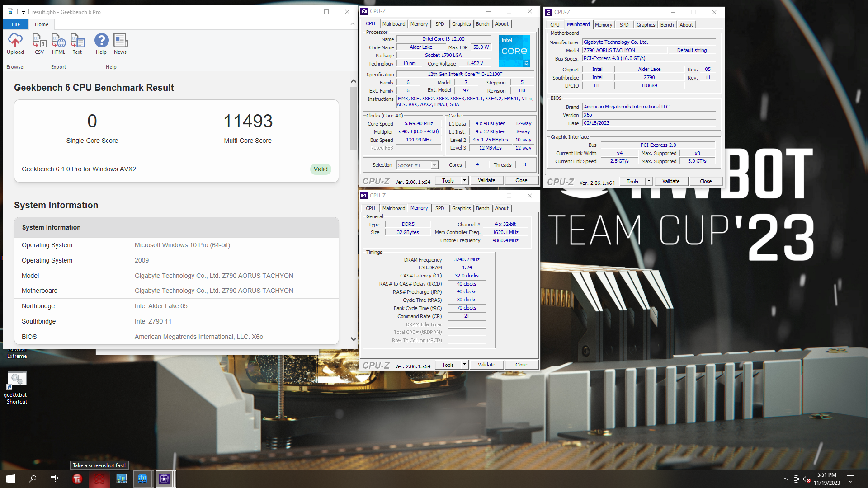The height and width of the screenshot is (488, 868).
Task: Open Memory tab in CPU-Z Mainboard window
Action: [x=604, y=25]
